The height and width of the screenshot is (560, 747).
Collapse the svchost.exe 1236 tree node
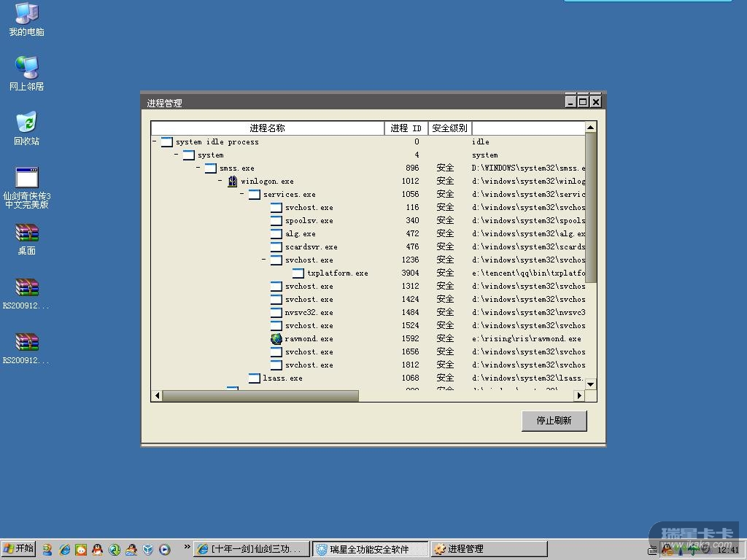(x=264, y=260)
